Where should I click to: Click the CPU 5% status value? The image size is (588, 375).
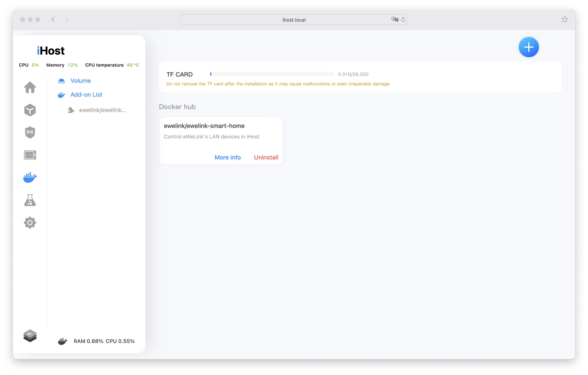pyautogui.click(x=35, y=65)
